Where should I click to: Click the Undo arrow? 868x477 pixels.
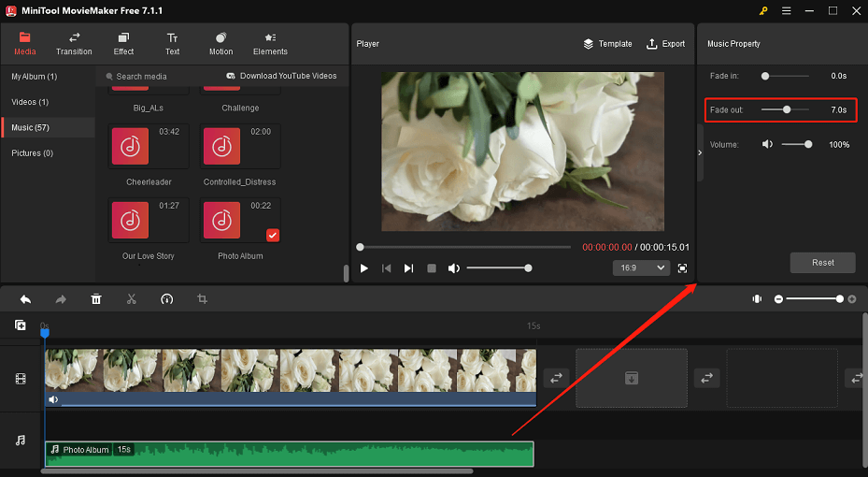25,299
